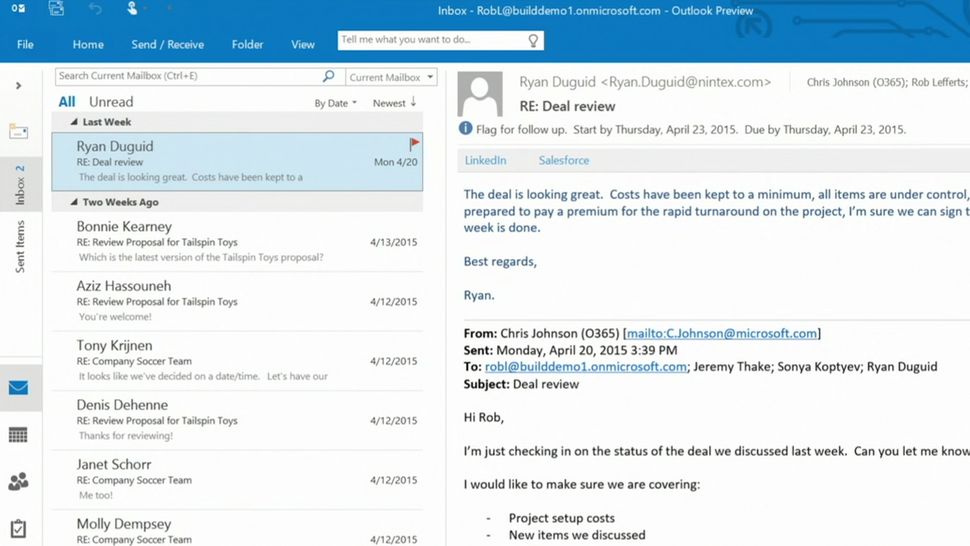Select Ryan Duguid's Deal review email

pyautogui.click(x=238, y=161)
